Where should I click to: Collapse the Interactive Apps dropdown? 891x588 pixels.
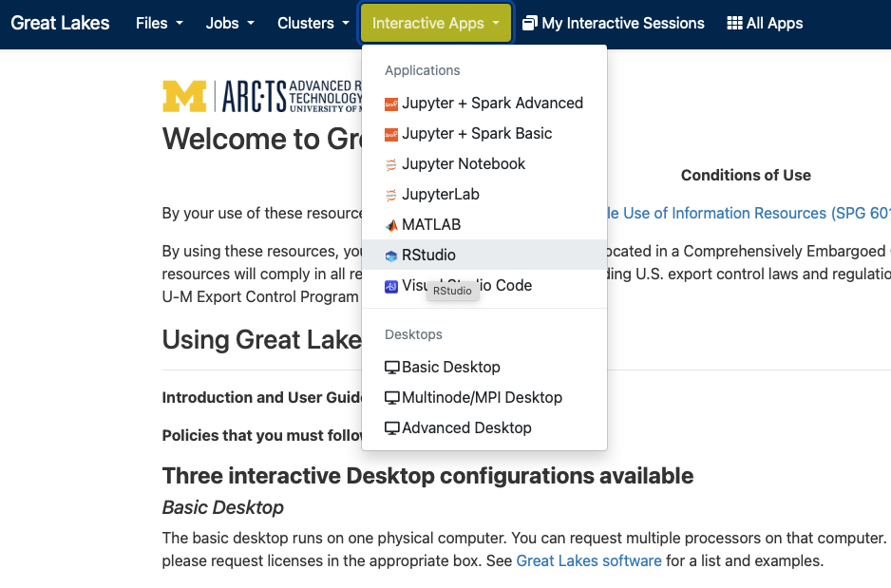(436, 23)
